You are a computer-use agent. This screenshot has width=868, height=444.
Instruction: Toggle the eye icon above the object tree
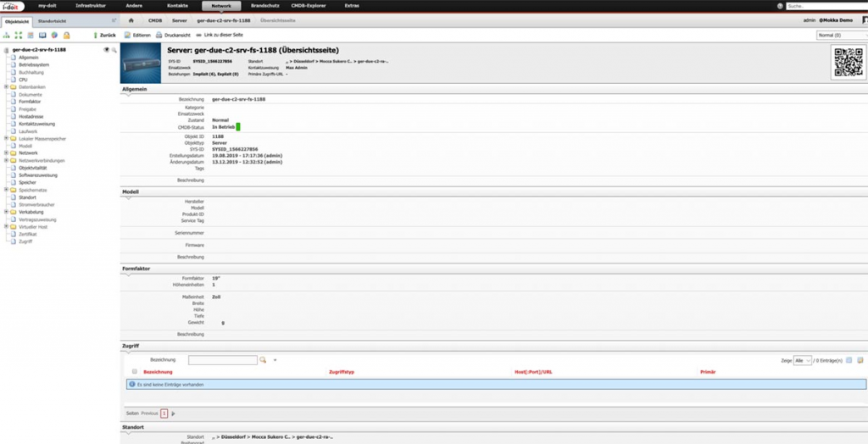106,50
